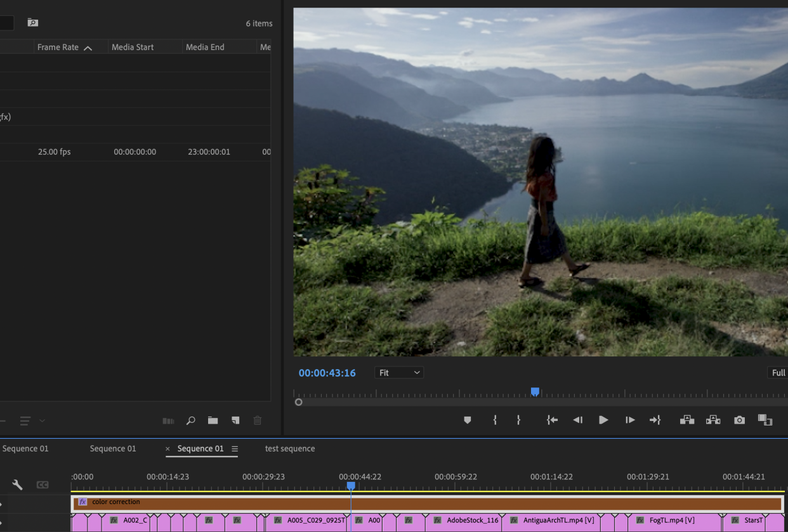Click the 00:00:14:23 time ruler mark
This screenshot has width=788, height=532.
(x=167, y=477)
